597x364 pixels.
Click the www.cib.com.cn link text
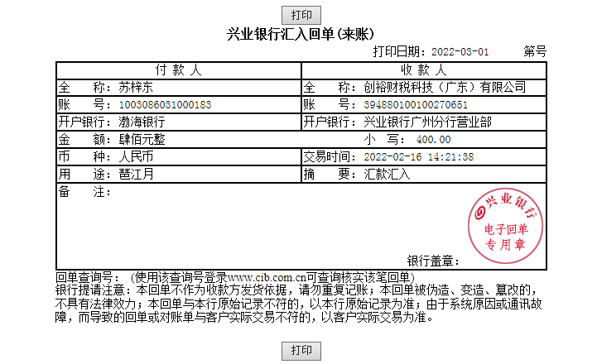coord(267,277)
